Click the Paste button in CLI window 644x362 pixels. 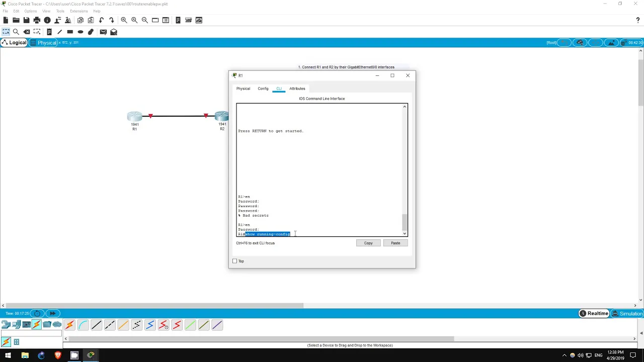tap(395, 243)
